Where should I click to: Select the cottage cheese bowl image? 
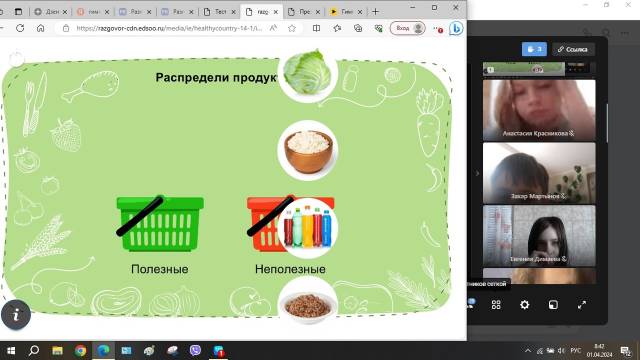[x=308, y=151]
